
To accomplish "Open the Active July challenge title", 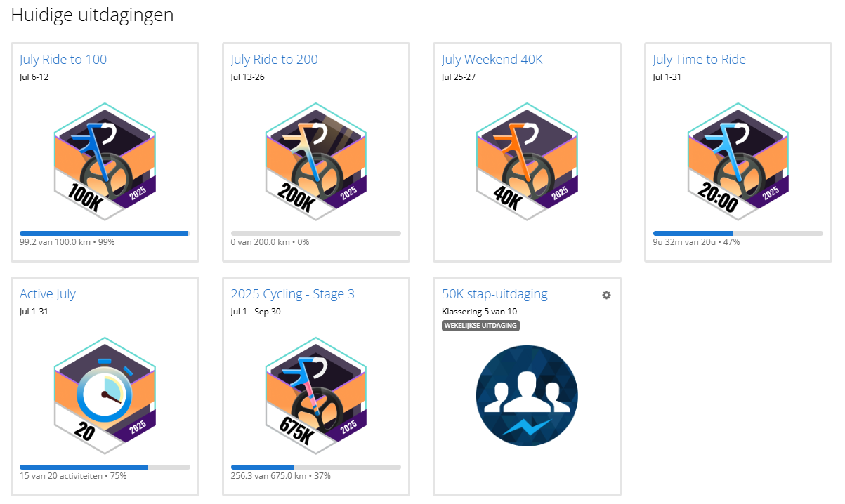I will (48, 294).
